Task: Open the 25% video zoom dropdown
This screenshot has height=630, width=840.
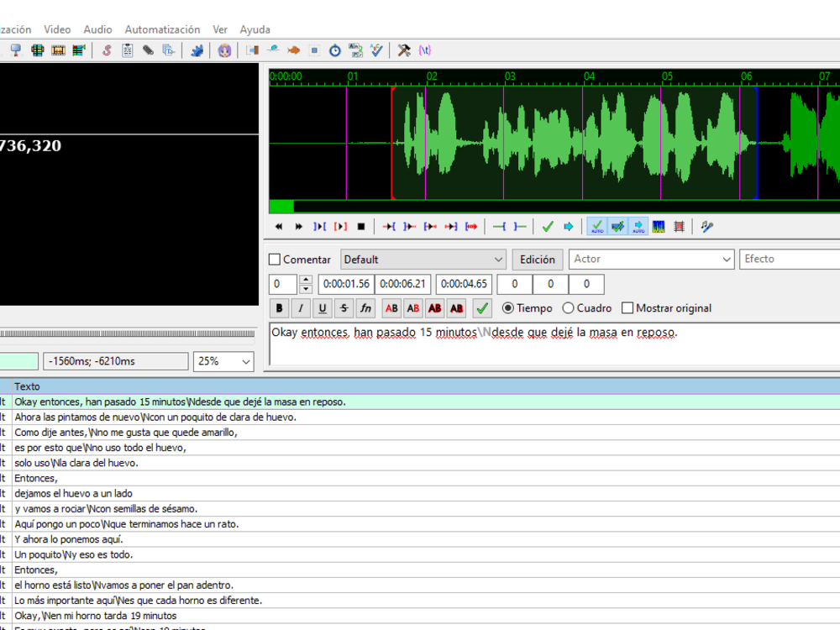Action: coord(223,361)
